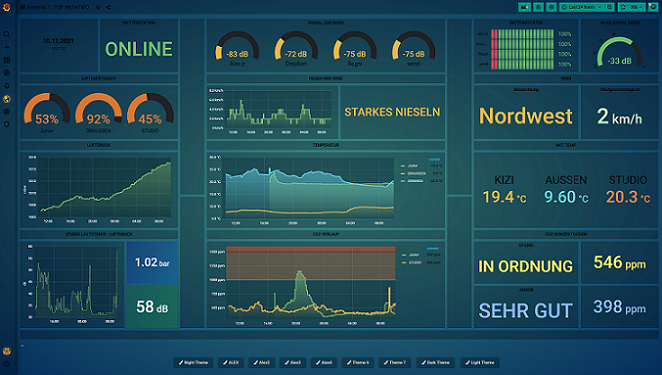Toggle Junior series in CO2 Verlauf legend
The image size is (662, 375).
(x=414, y=255)
